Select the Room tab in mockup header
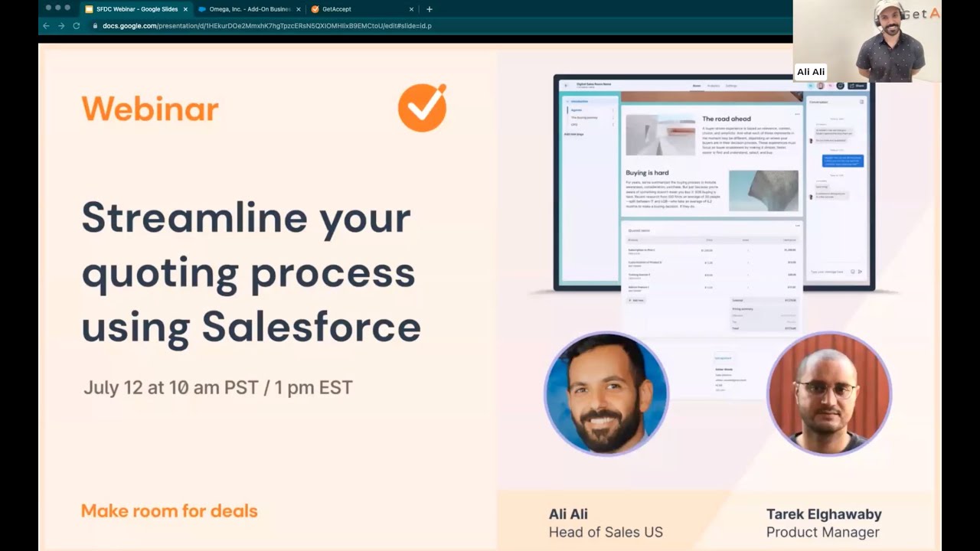 point(697,86)
